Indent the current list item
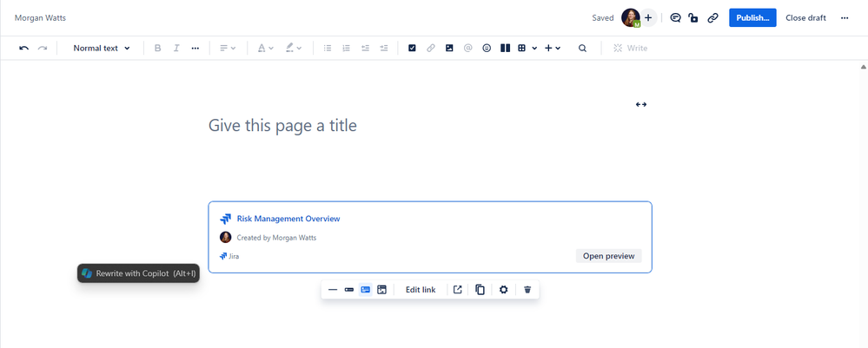This screenshot has width=868, height=348. pyautogui.click(x=384, y=48)
